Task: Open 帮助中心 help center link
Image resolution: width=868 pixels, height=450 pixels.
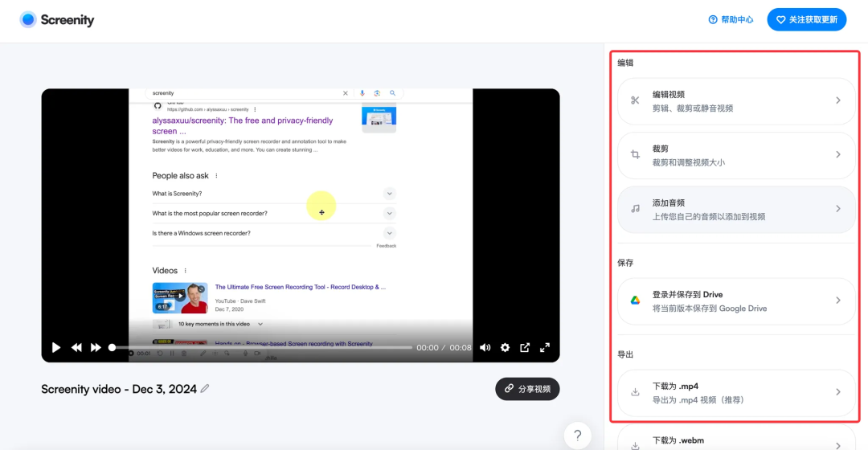Action: pos(731,19)
